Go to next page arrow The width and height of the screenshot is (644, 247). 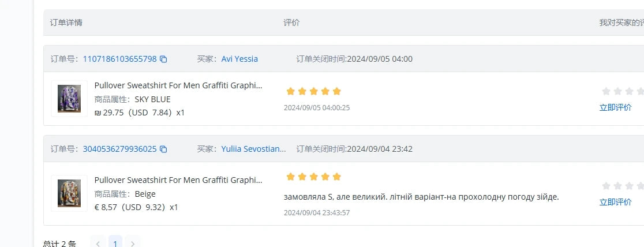pos(133,244)
